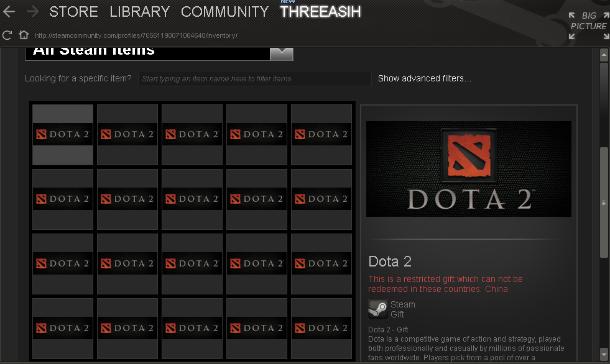Click the restricted gift China warning text

click(445, 284)
